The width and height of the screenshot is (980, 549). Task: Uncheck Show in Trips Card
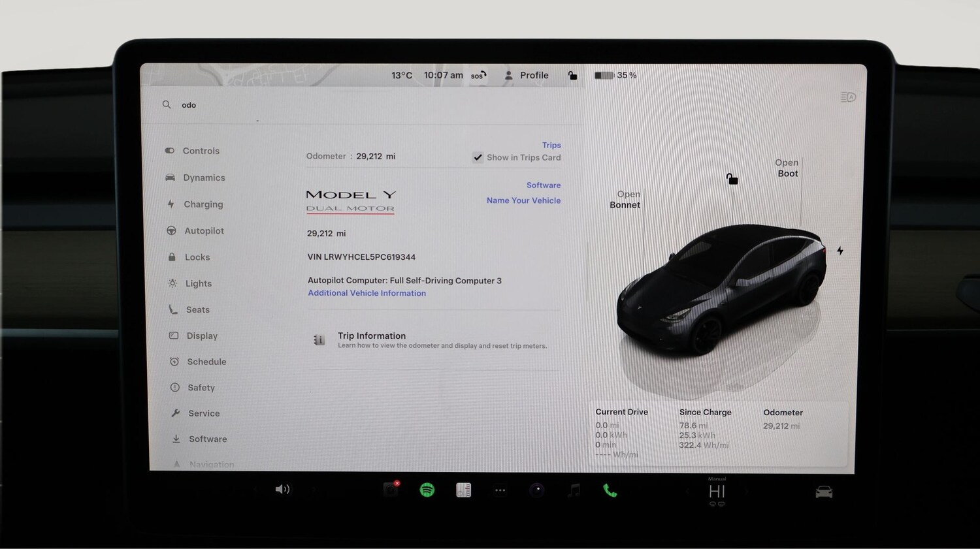click(478, 157)
